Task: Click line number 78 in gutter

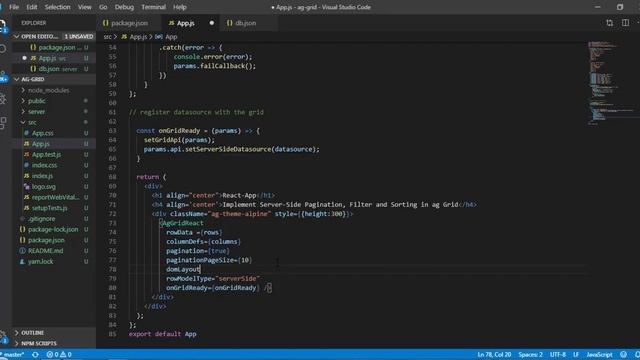Action: pyautogui.click(x=112, y=269)
